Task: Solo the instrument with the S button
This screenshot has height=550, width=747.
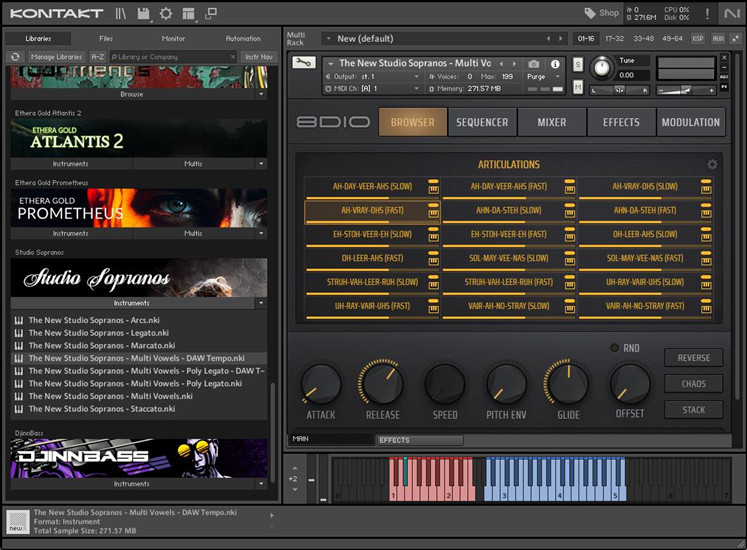Action: pos(578,64)
